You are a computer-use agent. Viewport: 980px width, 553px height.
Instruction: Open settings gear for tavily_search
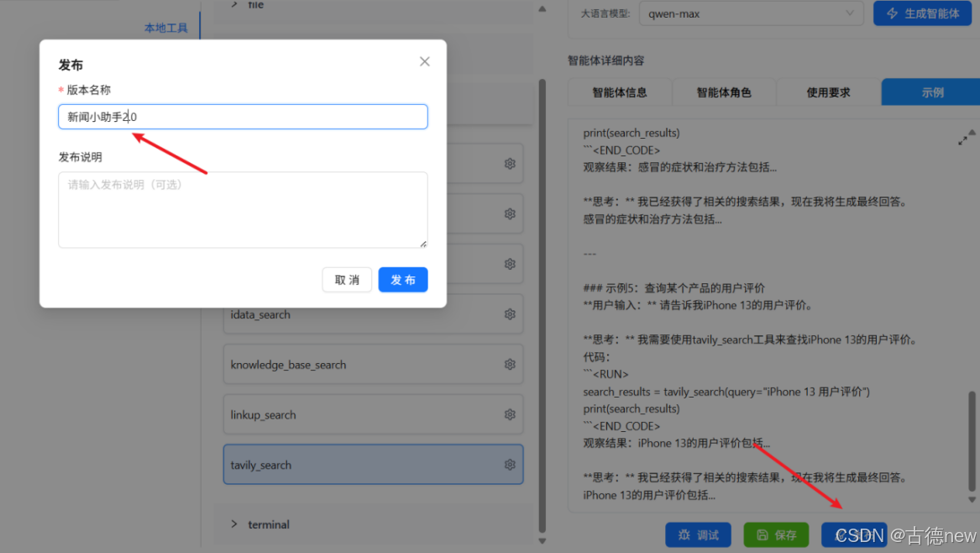(510, 465)
